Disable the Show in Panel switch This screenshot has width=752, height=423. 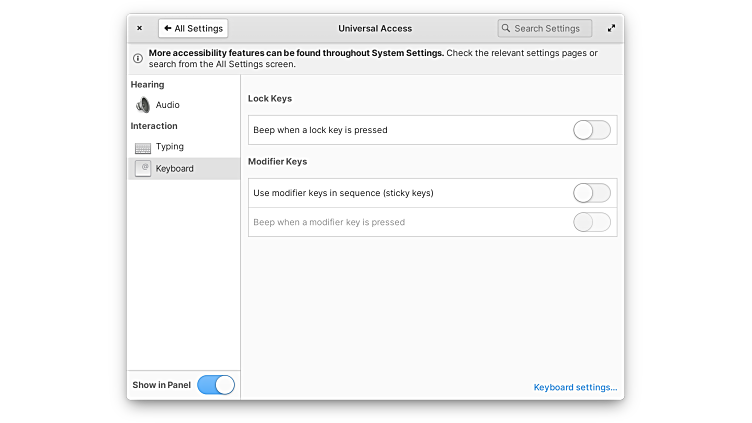point(216,385)
